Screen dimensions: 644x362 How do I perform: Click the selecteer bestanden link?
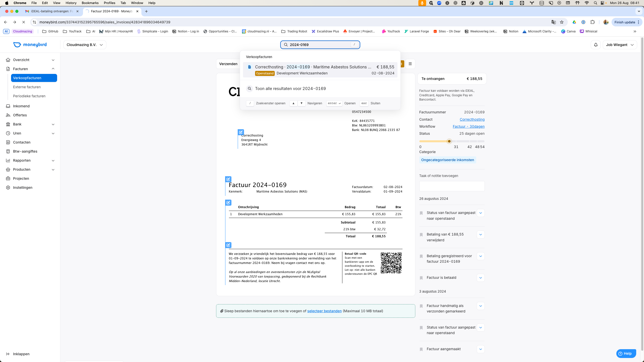click(x=324, y=311)
